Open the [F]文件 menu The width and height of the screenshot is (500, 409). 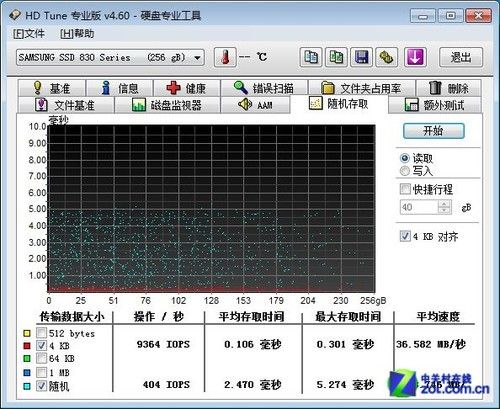point(29,34)
